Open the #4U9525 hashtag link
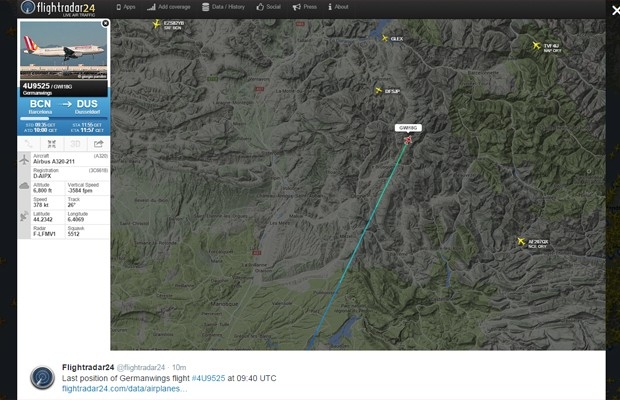The height and width of the screenshot is (400, 620). (208, 378)
